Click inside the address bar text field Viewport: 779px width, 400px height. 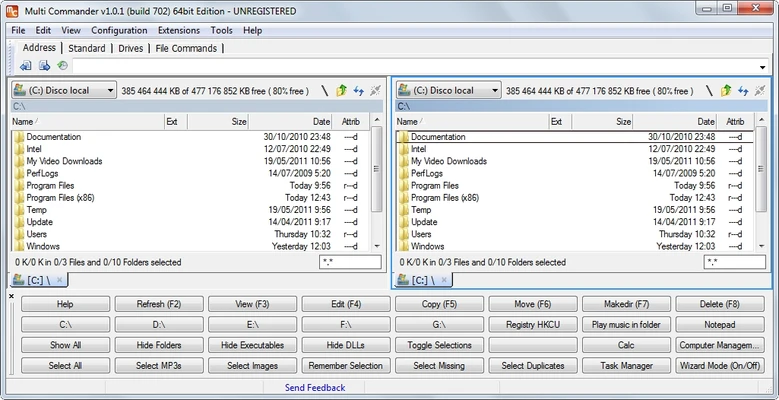coord(414,67)
